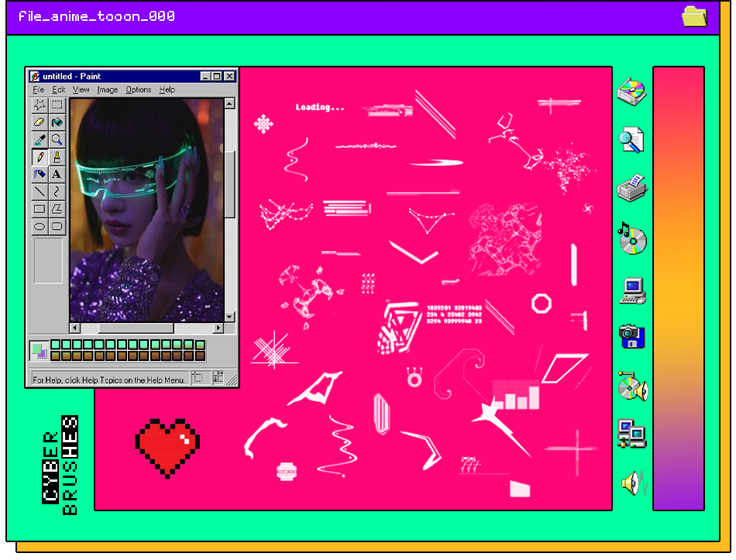Click the vertical scrollbar down arrow
736x560 pixels.
click(229, 316)
